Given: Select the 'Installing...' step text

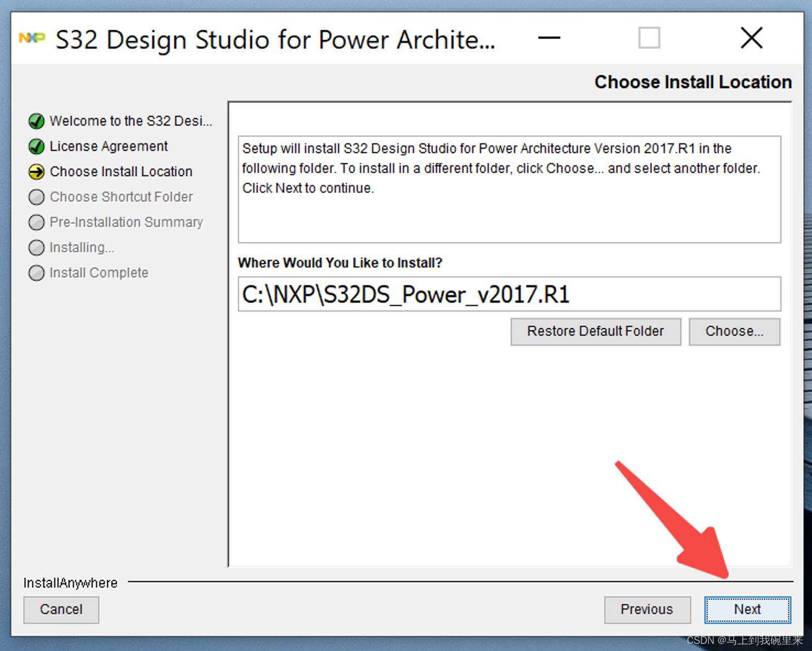Looking at the screenshot, I should 82,248.
